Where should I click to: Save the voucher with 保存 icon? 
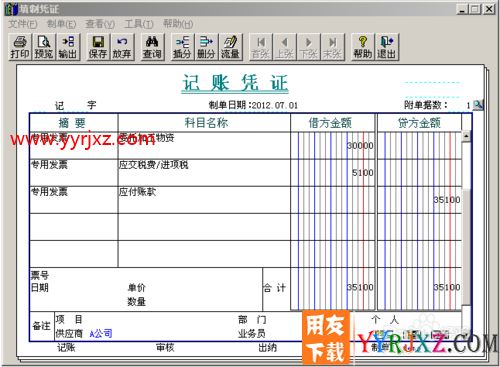coord(98,47)
